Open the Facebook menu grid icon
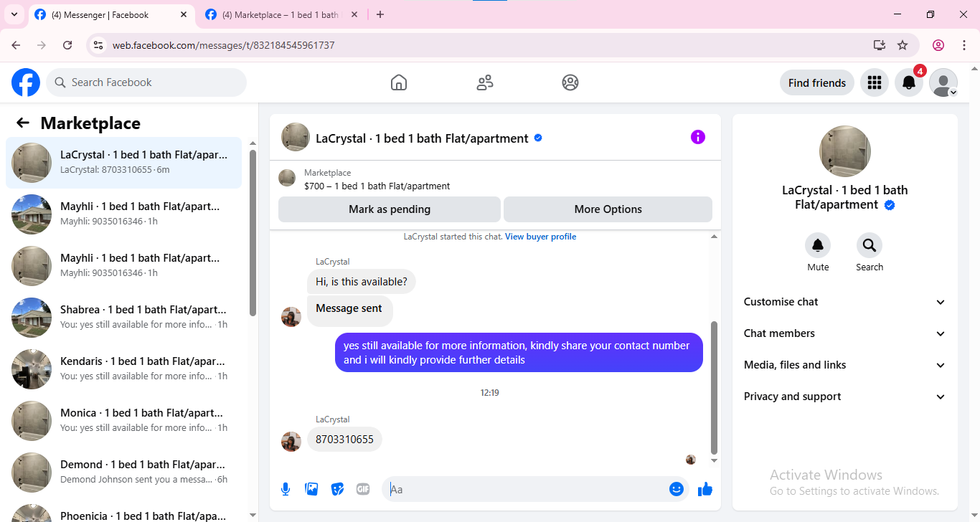Viewport: 980px width, 522px height. point(875,82)
